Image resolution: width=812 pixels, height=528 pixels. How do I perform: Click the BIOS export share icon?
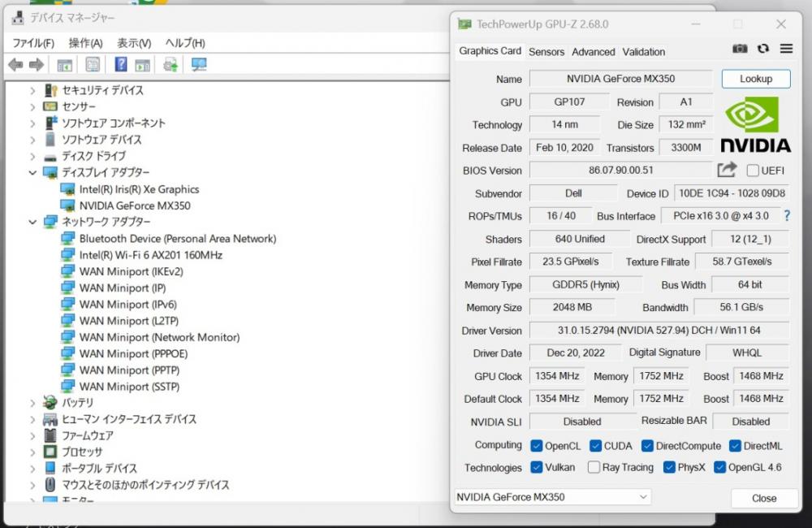coord(727,170)
